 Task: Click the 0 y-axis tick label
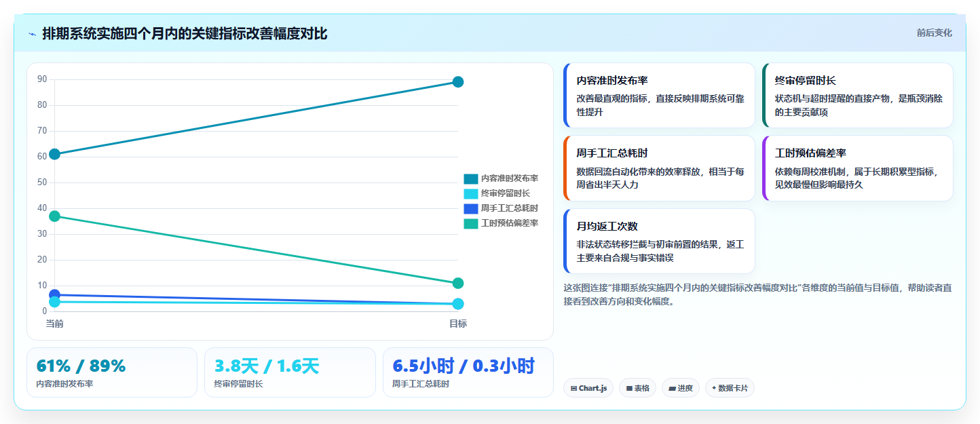45,311
